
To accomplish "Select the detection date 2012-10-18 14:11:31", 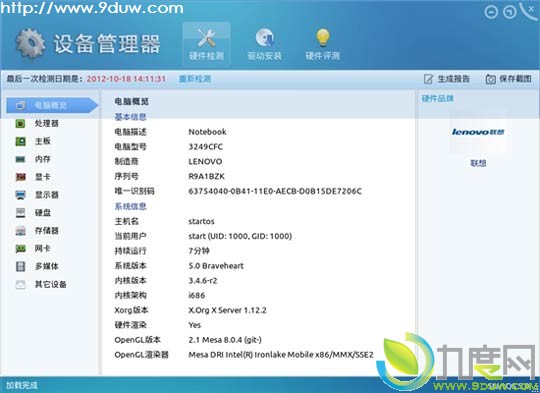I will pyautogui.click(x=126, y=79).
